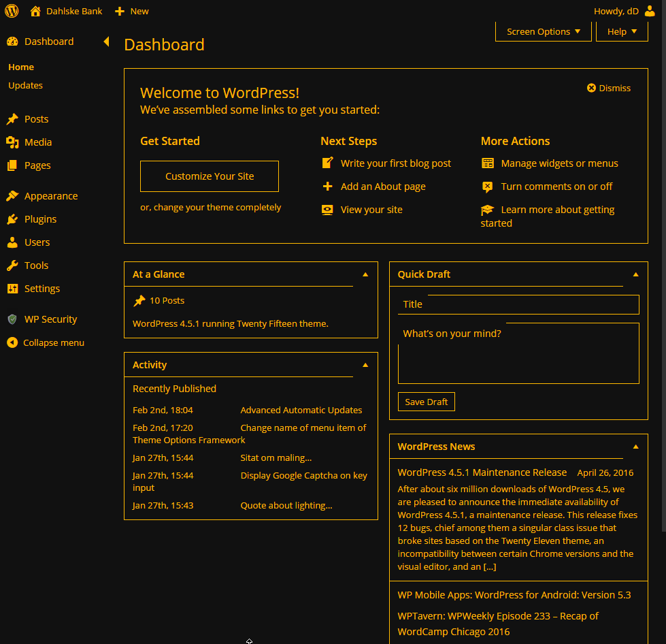Click the View your site screen icon
The image size is (666, 644).
point(327,210)
